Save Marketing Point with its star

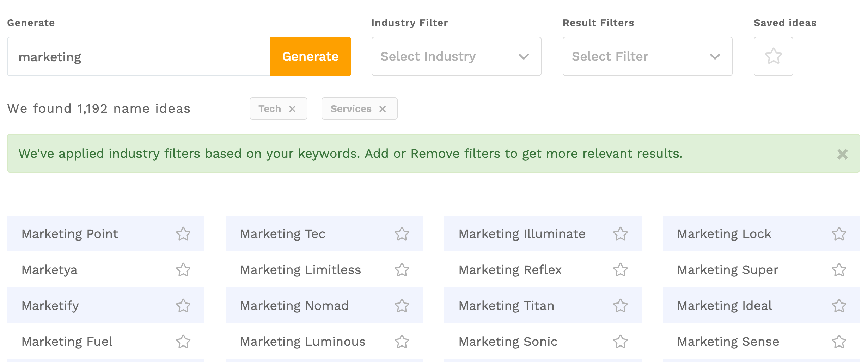(183, 234)
